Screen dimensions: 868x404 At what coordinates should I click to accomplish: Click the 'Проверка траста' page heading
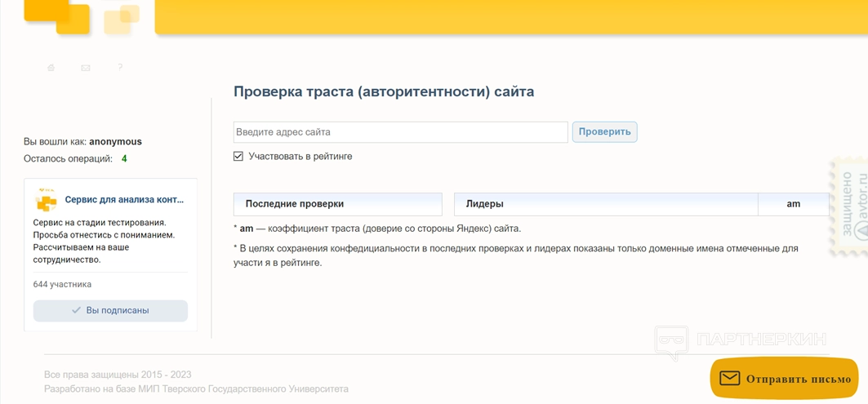pyautogui.click(x=383, y=91)
